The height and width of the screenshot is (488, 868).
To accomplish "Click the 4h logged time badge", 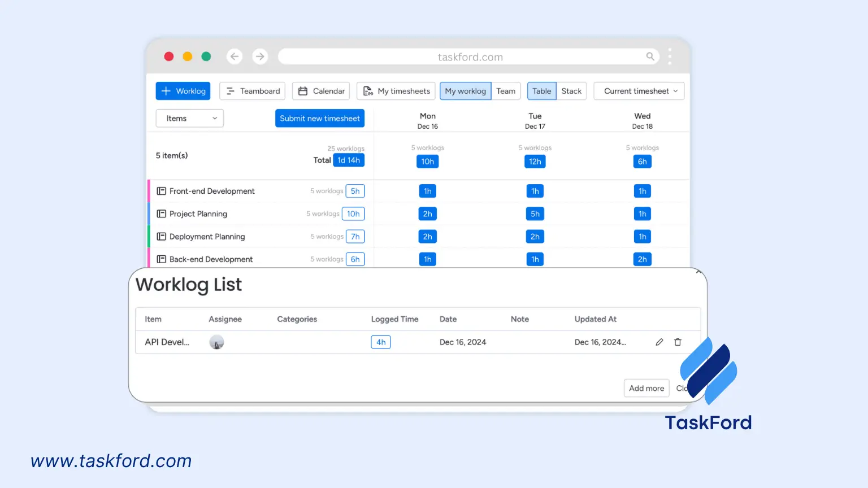I will click(381, 342).
